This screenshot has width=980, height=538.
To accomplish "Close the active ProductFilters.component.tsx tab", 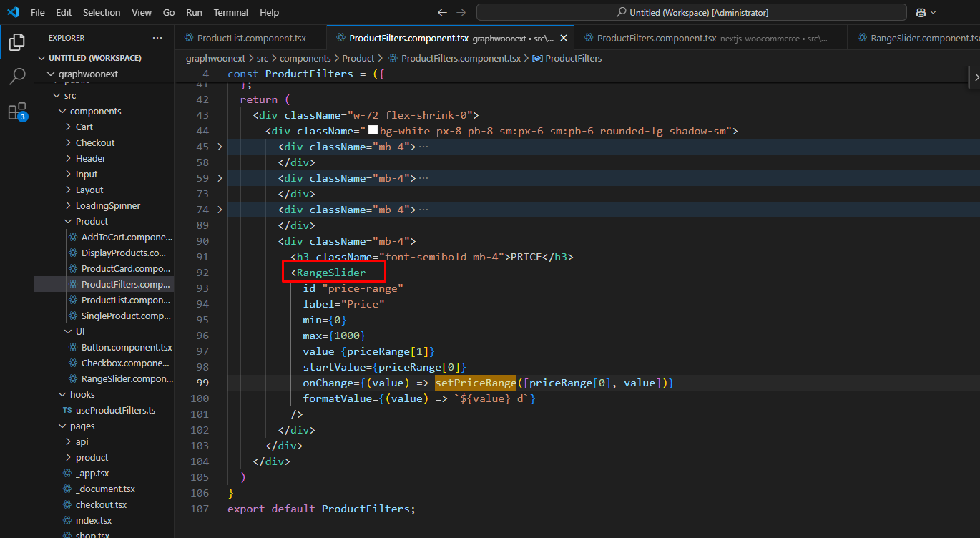I will pyautogui.click(x=564, y=39).
